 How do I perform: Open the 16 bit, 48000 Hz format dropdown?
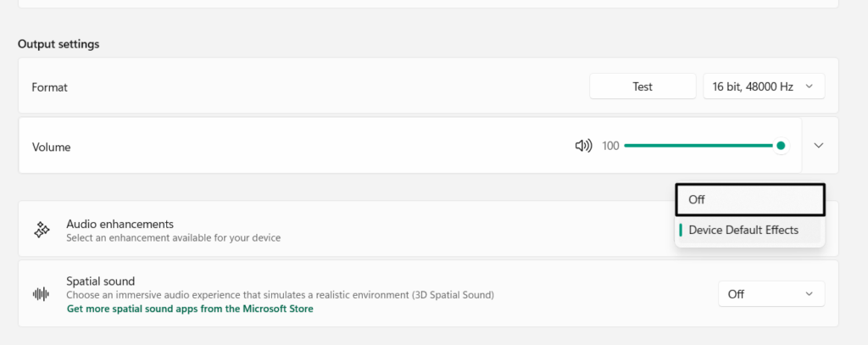(764, 86)
